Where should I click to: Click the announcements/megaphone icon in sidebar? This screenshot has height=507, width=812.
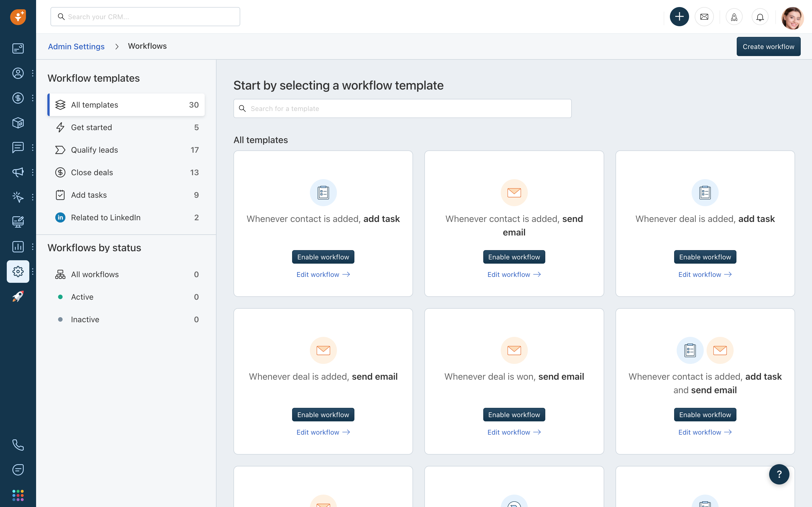[17, 172]
